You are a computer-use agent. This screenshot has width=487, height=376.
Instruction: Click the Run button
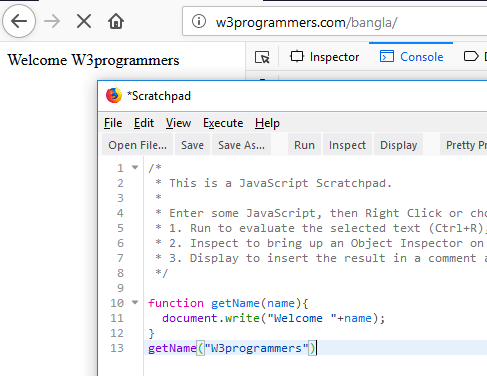(304, 145)
